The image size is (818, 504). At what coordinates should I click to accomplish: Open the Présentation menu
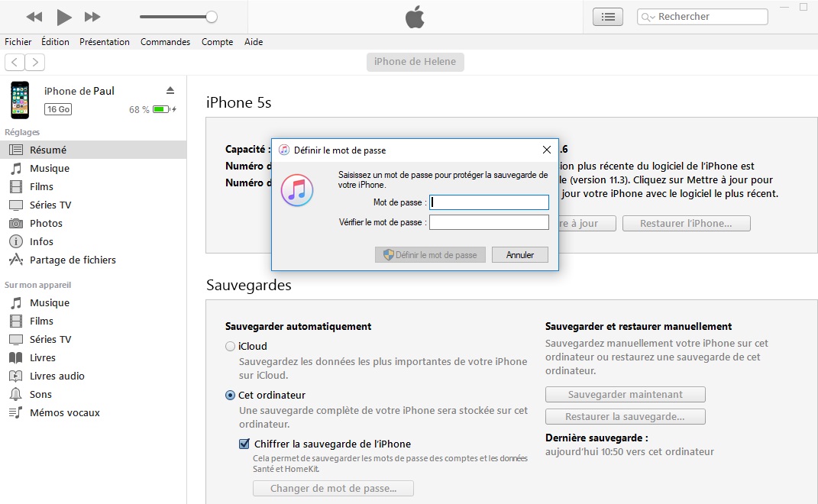[105, 42]
